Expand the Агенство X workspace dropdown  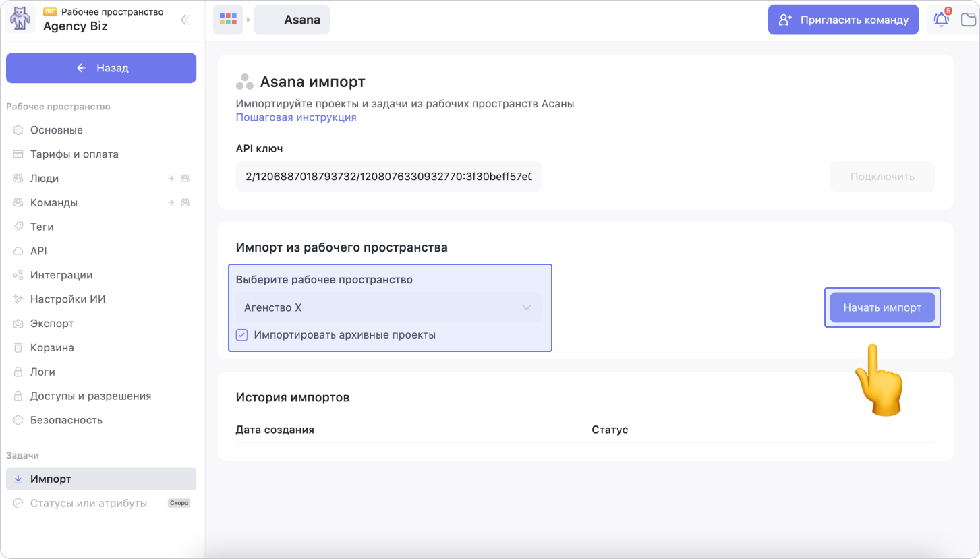pos(388,307)
